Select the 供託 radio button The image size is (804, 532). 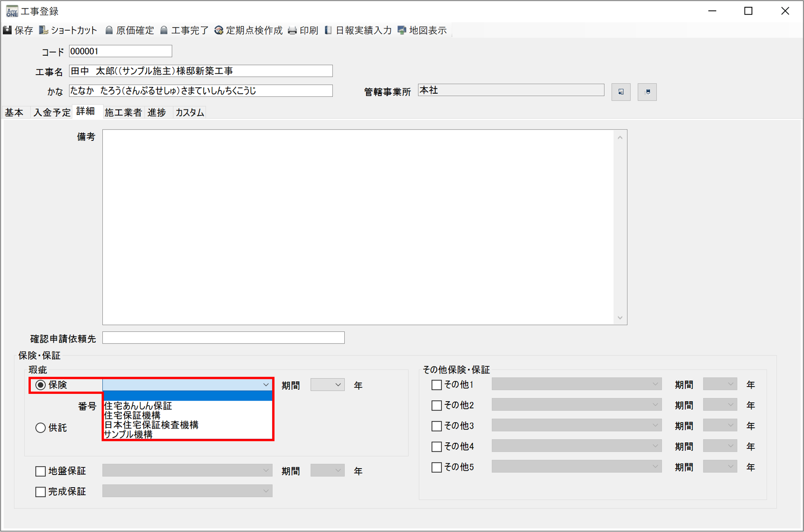(41, 428)
